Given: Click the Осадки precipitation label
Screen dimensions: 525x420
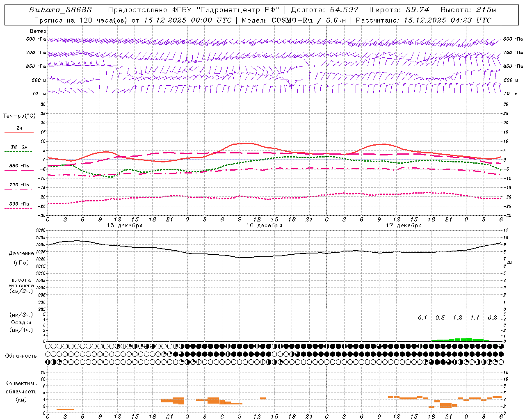Looking at the screenshot, I should coord(21,322).
